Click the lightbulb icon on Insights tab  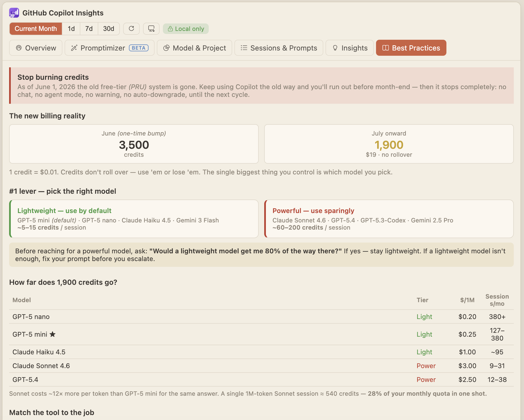(335, 48)
